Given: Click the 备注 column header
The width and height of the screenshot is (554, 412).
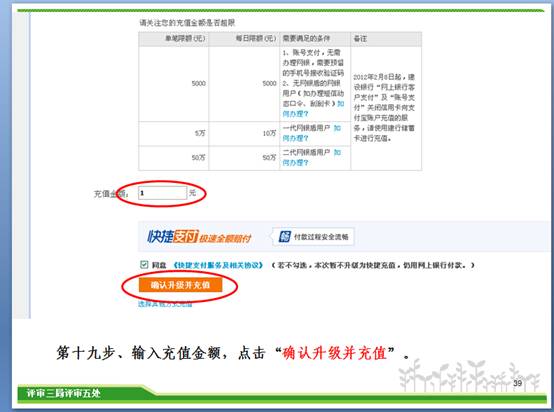Looking at the screenshot, I should [360, 39].
